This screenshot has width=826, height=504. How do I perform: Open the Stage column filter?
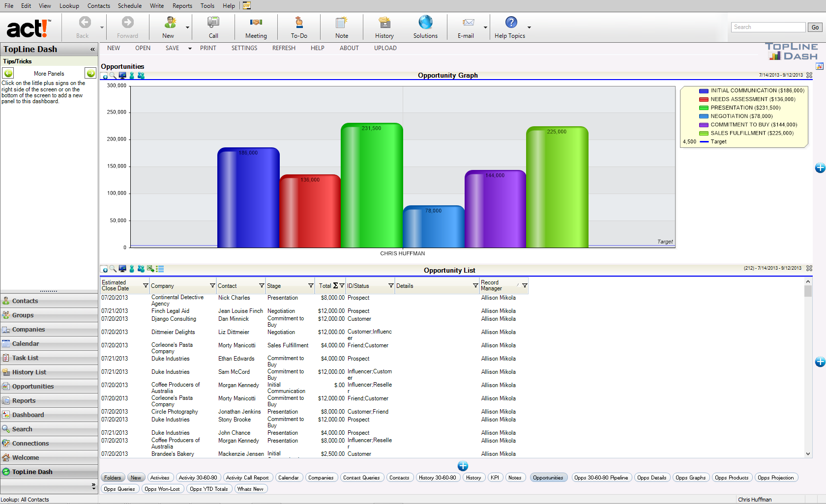coord(311,285)
